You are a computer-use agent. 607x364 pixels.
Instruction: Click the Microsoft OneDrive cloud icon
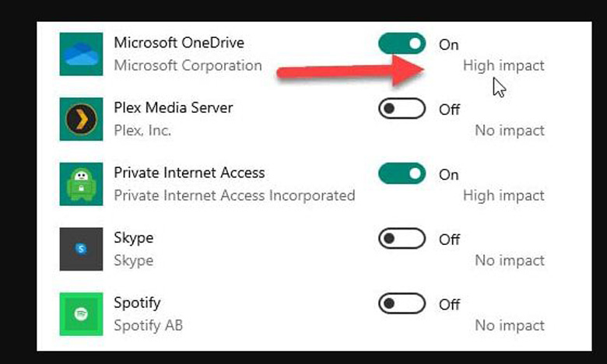[x=81, y=54]
